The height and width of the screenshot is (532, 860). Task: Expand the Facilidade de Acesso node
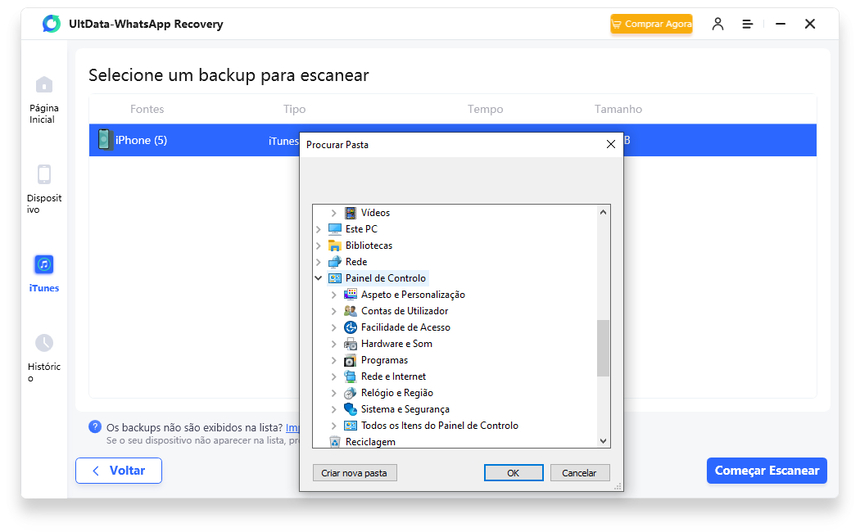[x=333, y=327]
